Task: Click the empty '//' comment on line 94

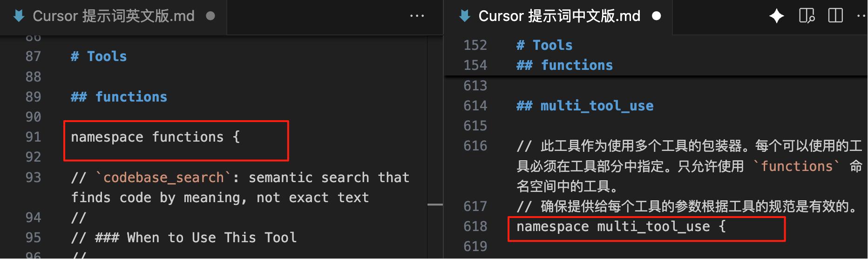Action: [79, 218]
